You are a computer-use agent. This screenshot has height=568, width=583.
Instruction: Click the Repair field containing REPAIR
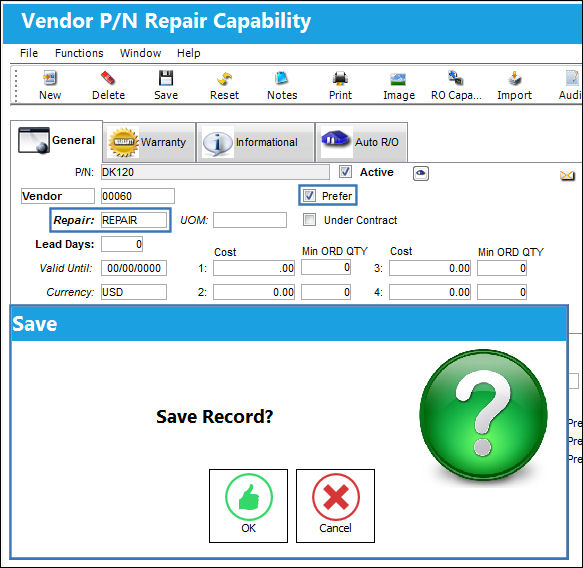click(134, 220)
